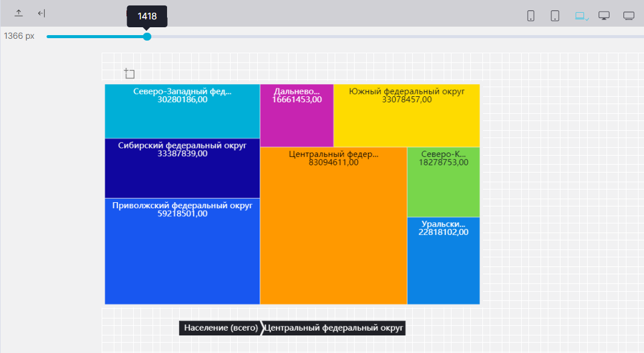Click Центральный федеральный округ breadcrumb label
The width and height of the screenshot is (644, 353).
334,328
